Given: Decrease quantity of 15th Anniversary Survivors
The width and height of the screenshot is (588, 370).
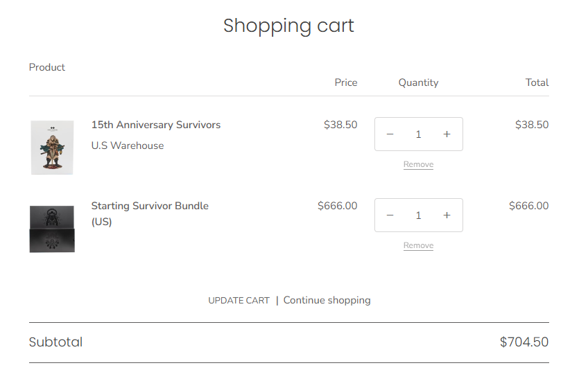Looking at the screenshot, I should [390, 134].
